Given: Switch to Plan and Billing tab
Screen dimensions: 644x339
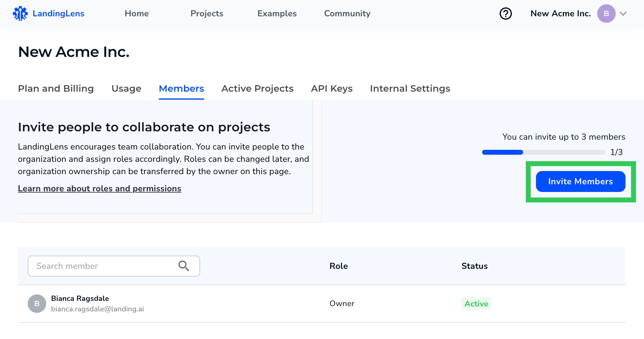Looking at the screenshot, I should tap(56, 89).
